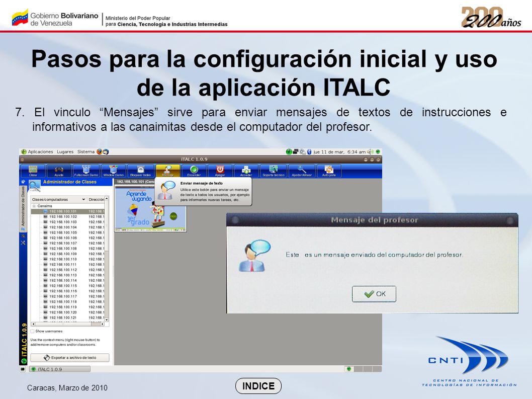532x399 pixels.
Task: Select computer 192.168.100.117 in the list
Action: coord(68,296)
